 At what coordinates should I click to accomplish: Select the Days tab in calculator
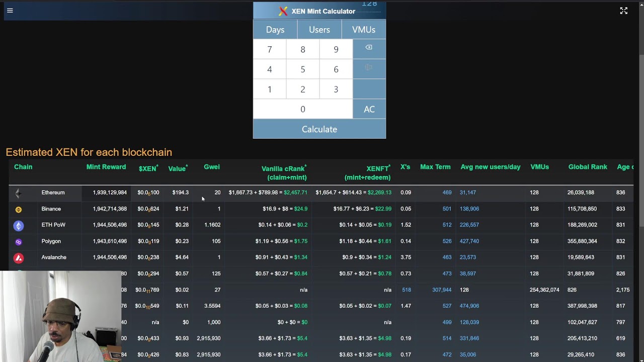point(275,30)
